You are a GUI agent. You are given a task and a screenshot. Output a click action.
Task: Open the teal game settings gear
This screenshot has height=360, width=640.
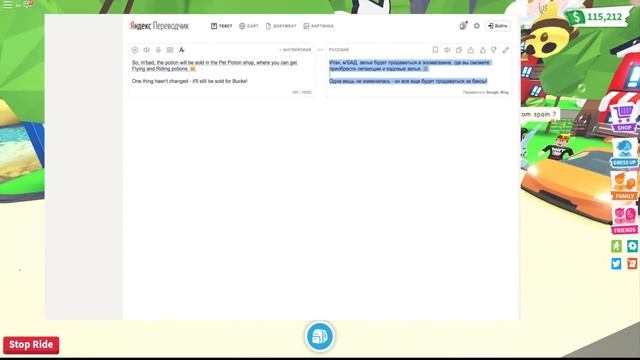[632, 246]
